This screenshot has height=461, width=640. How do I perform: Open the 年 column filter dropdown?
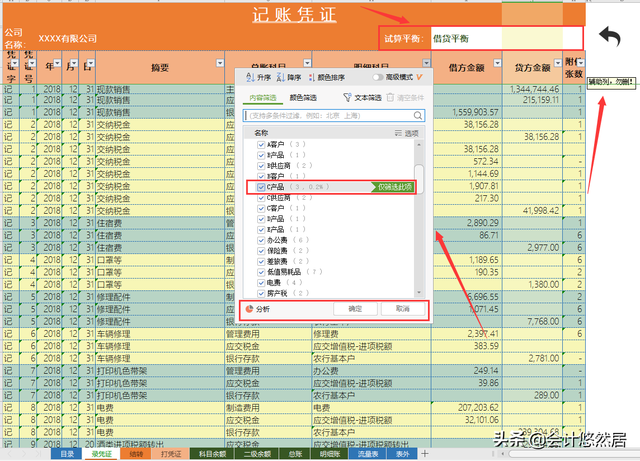pos(57,63)
